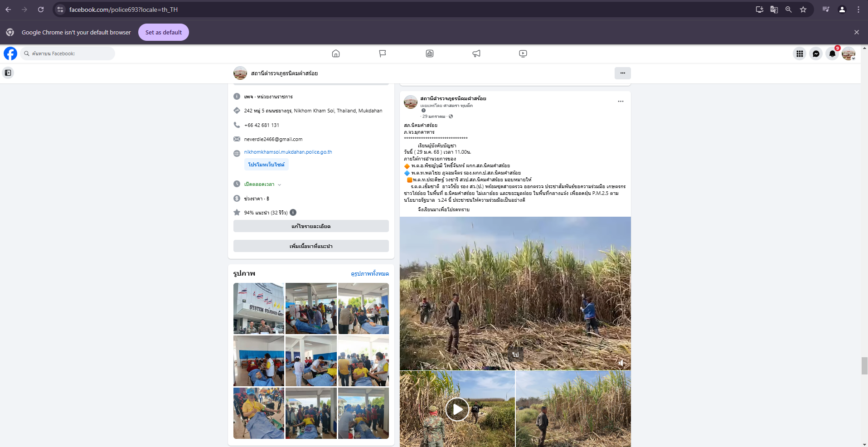This screenshot has width=868, height=447.
Task: Click in the Facebook search field
Action: [x=68, y=53]
